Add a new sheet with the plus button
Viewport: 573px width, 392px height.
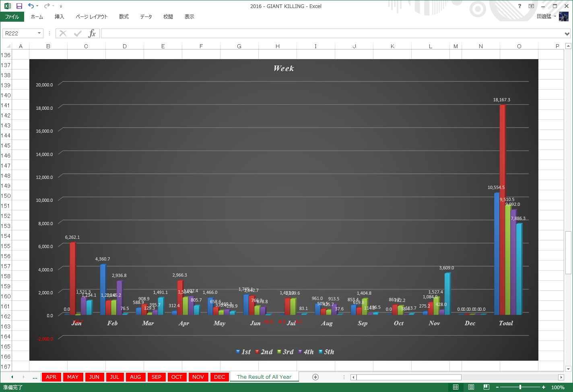click(x=315, y=377)
